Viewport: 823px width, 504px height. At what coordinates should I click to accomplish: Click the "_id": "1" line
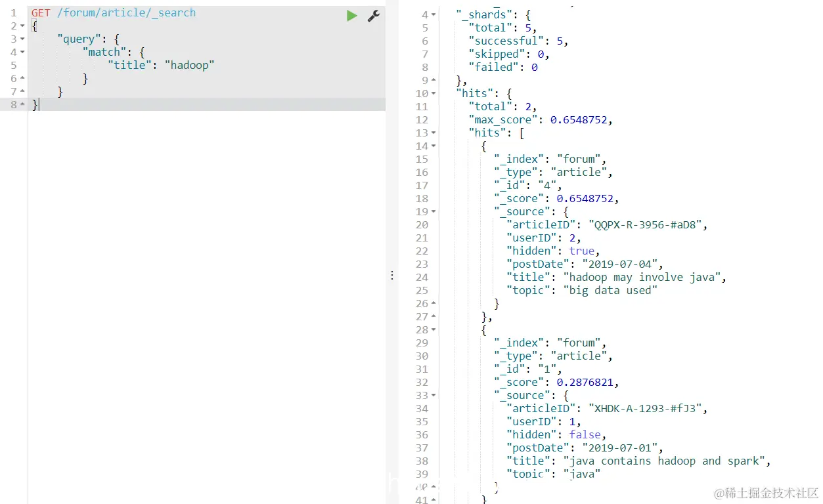[x=528, y=369]
